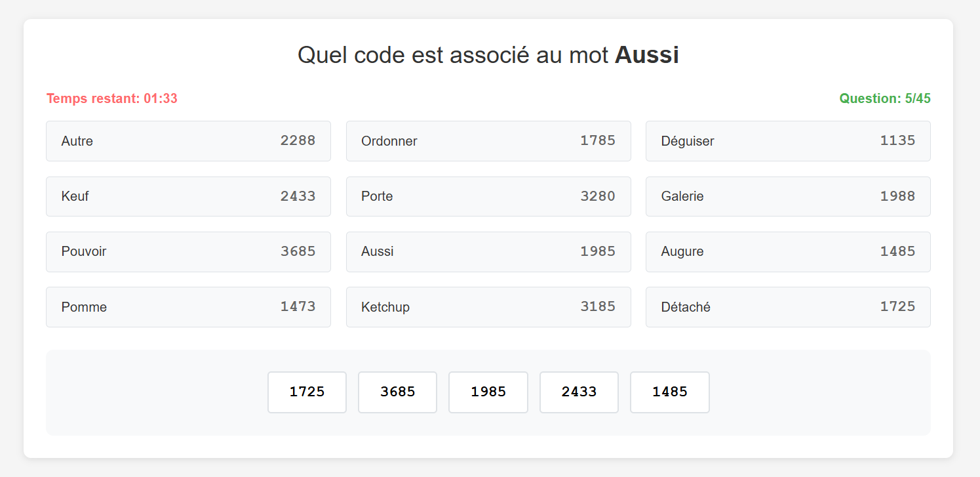
Task: Select the Ordonner word card
Action: click(488, 141)
